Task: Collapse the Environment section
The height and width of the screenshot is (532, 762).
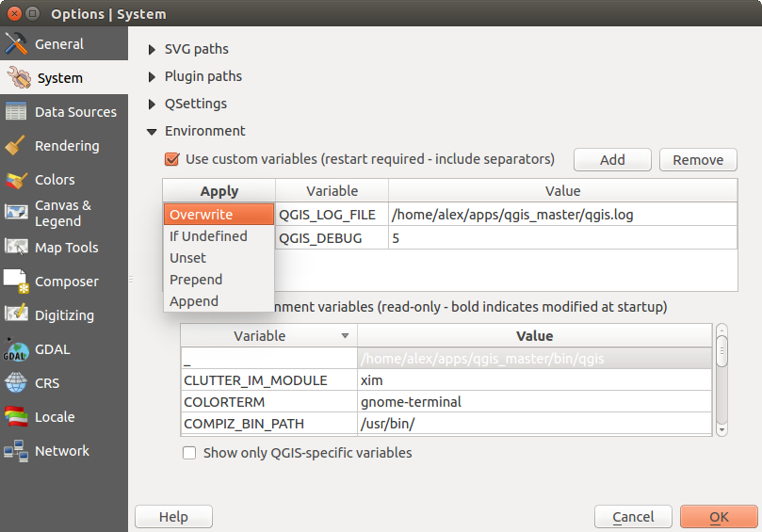Action: (153, 131)
